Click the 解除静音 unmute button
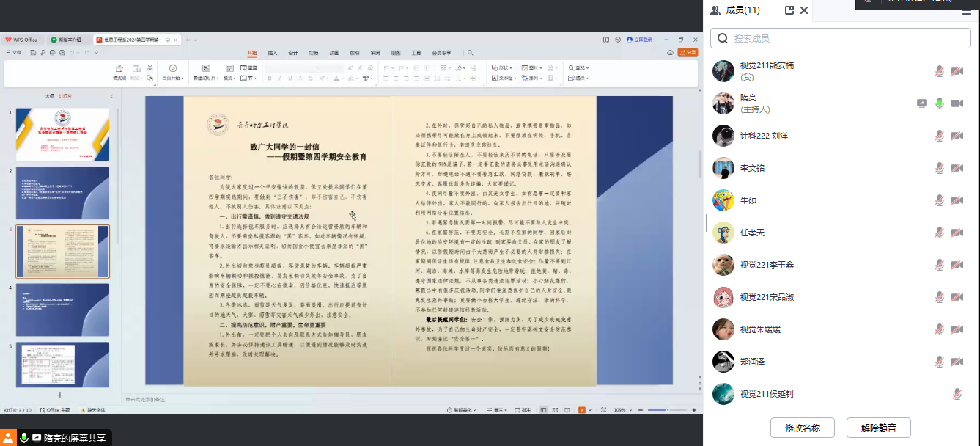 point(879,428)
